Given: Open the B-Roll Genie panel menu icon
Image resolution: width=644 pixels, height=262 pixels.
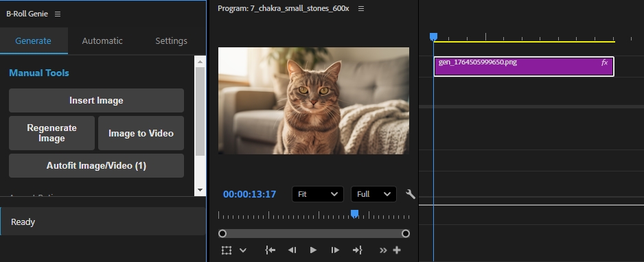Looking at the screenshot, I should [x=58, y=14].
